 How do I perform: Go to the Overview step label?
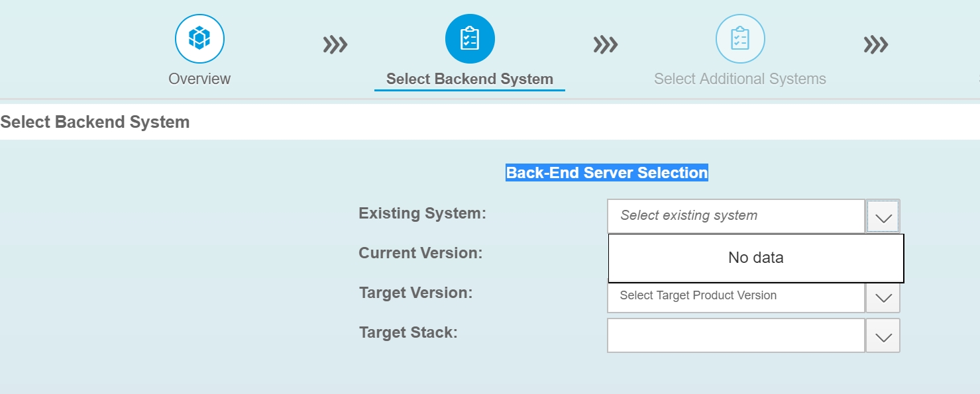click(199, 79)
